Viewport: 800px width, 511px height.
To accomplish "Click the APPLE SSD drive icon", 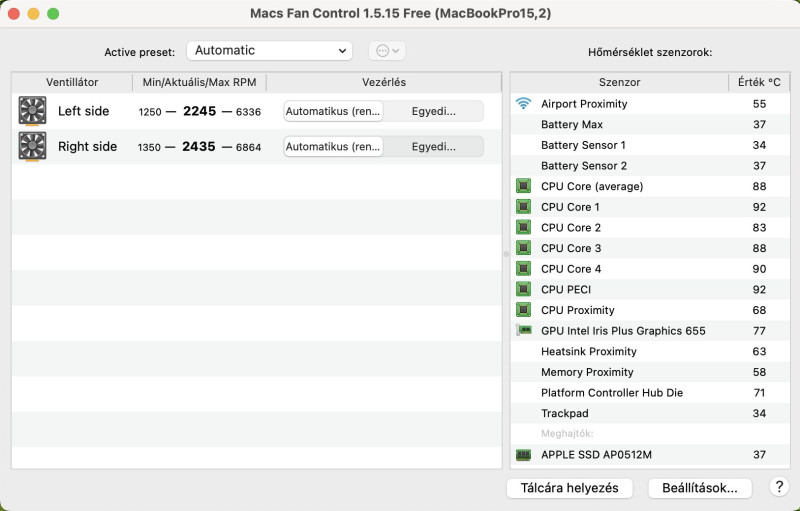I will pos(523,454).
